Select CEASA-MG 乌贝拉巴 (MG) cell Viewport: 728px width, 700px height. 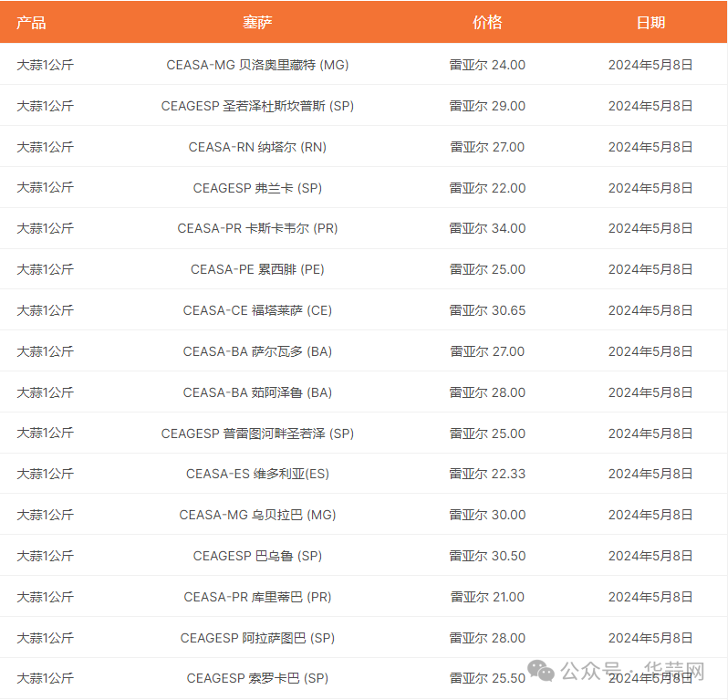click(x=257, y=515)
